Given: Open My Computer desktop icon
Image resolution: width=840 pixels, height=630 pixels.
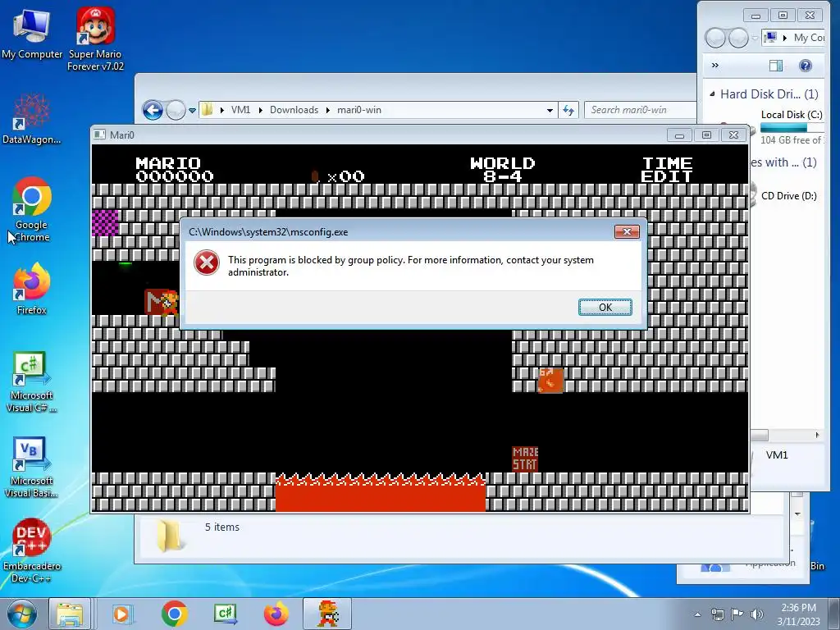Looking at the screenshot, I should click(32, 33).
